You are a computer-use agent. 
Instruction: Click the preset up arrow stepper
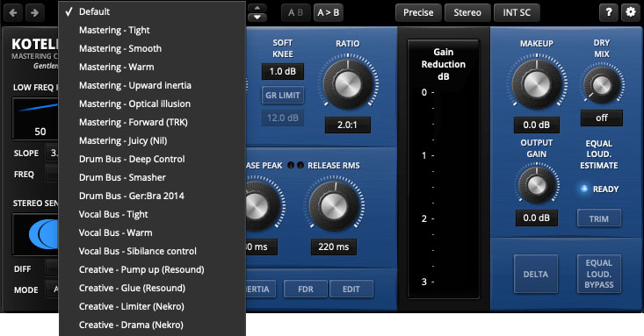coord(257,8)
